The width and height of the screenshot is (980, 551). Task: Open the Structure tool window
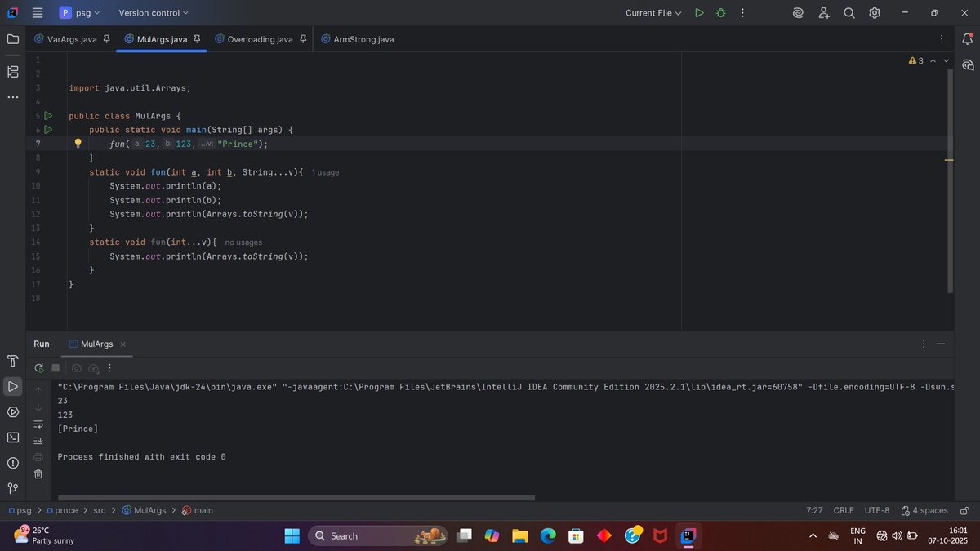[12, 72]
